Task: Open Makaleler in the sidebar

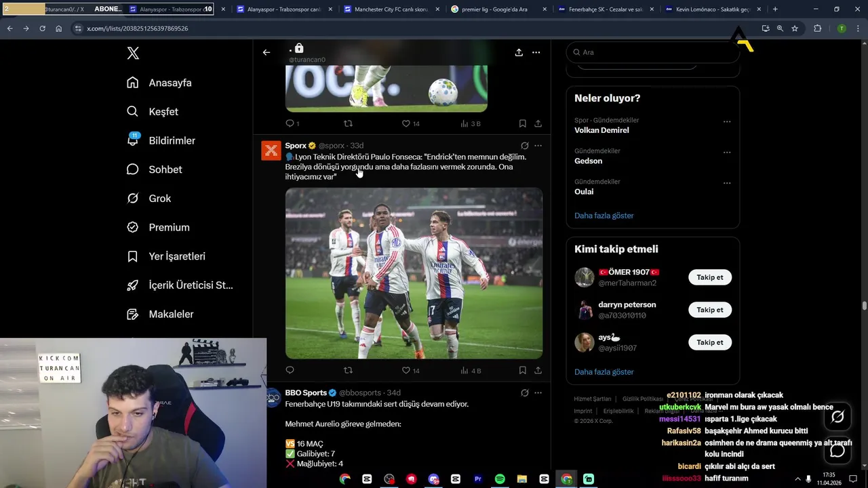Action: click(x=160, y=314)
